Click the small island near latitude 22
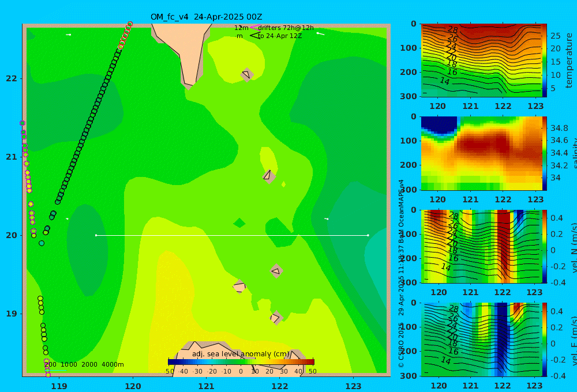The height and width of the screenshot is (392, 577). 246,74
